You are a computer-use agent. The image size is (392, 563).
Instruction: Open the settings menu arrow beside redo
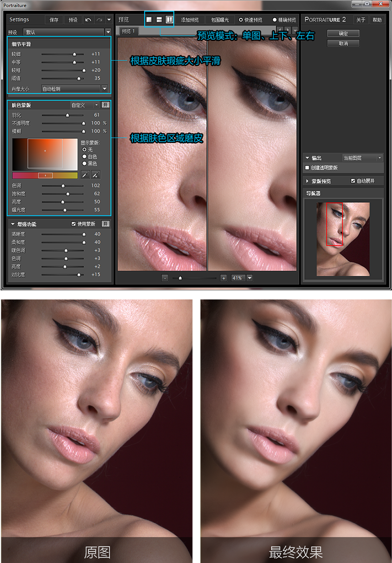click(x=109, y=20)
